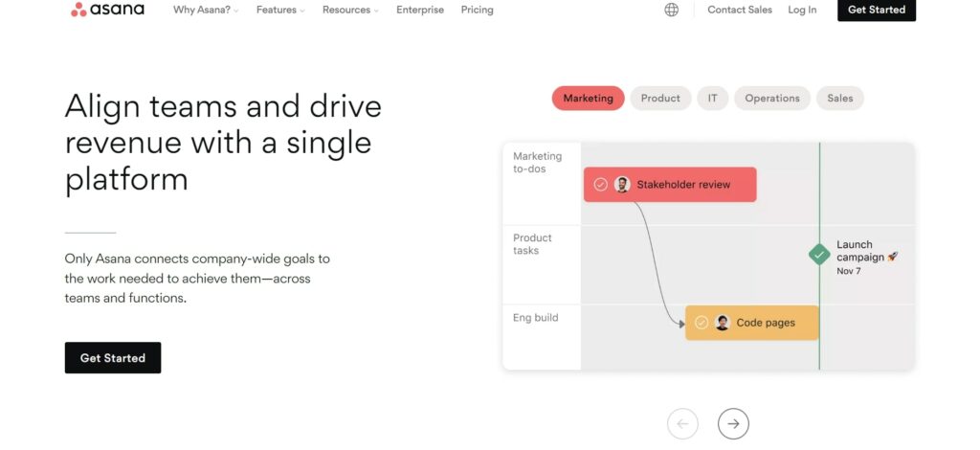Expand the Features dropdown
Image resolution: width=980 pixels, height=450 pixels.
280,10
